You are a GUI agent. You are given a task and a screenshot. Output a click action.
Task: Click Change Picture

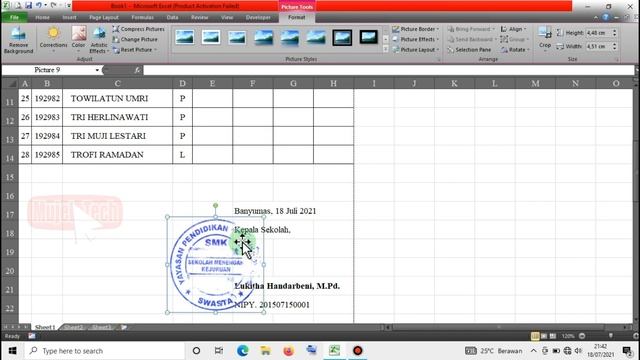point(135,40)
